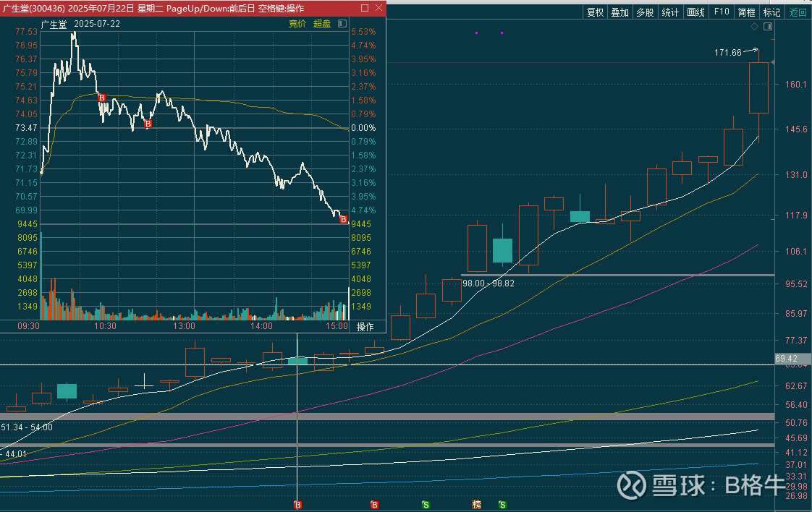Viewport: 812px width, 512px height.
Task: Click the 返回 return button
Action: pyautogui.click(x=798, y=12)
